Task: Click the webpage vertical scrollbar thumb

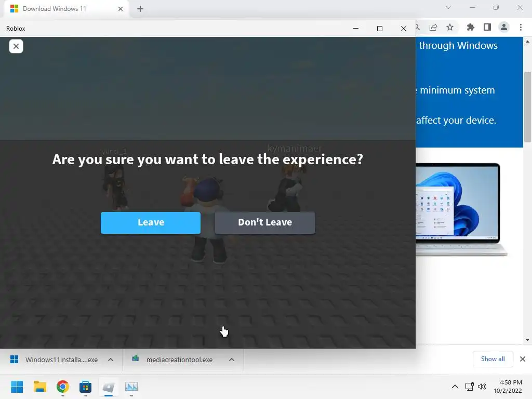Action: [528, 107]
